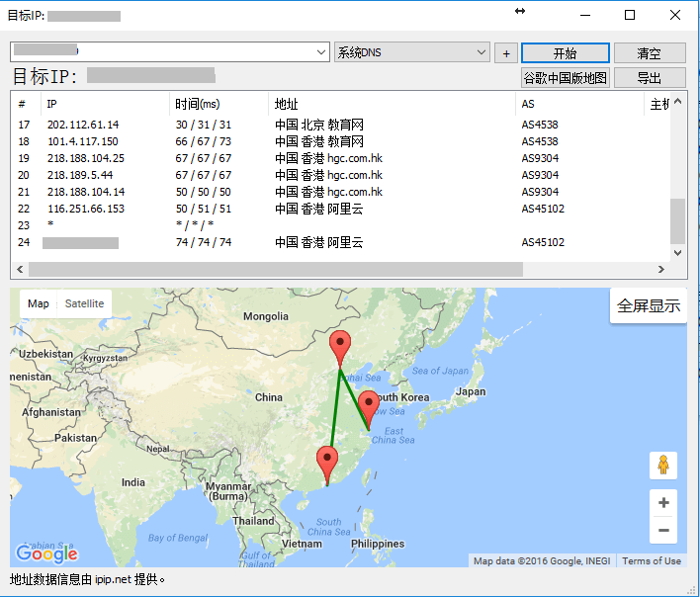This screenshot has width=700, height=597.
Task: Select hop 23 row with asterisk
Action: 340,225
